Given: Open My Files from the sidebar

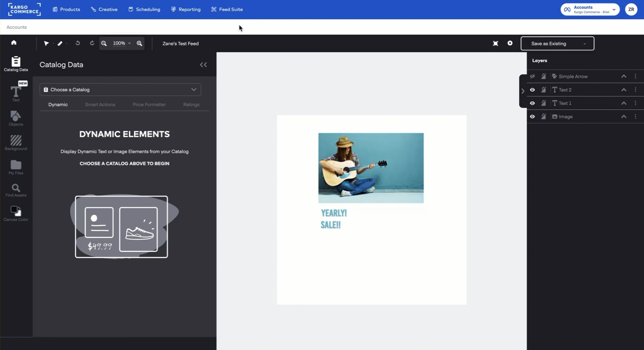Looking at the screenshot, I should pos(16,166).
